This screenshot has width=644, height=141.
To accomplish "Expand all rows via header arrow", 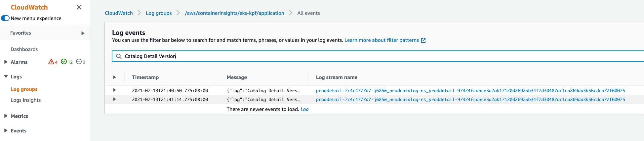I will click(x=114, y=77).
